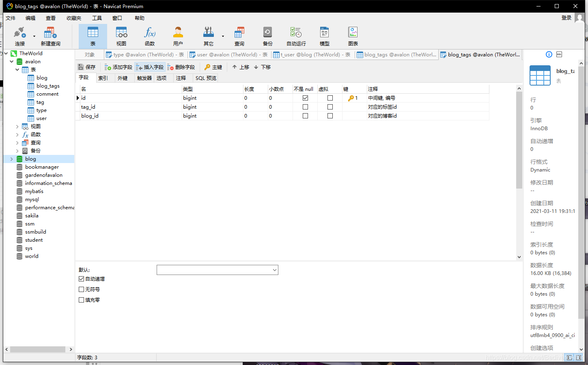Select the mysql database icon in tree
This screenshot has height=365, width=588.
[x=19, y=200]
